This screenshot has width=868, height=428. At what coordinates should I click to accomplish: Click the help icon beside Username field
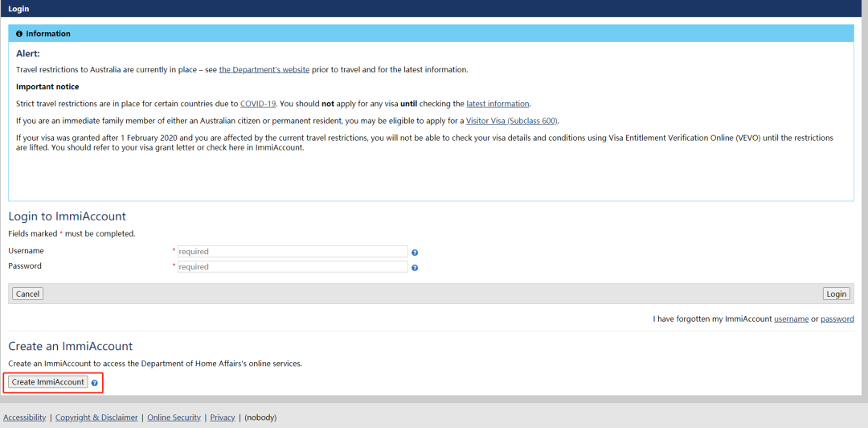pos(415,253)
